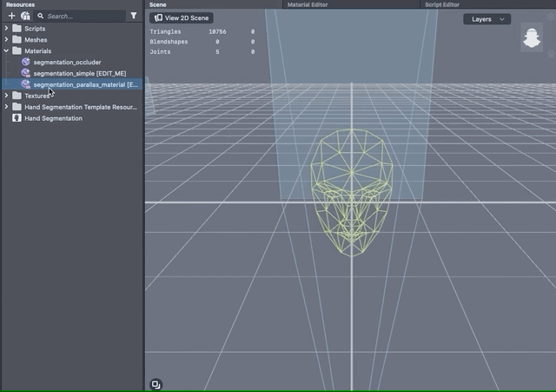
Task: Expand the Meshes folder arrow
Action: 7,40
